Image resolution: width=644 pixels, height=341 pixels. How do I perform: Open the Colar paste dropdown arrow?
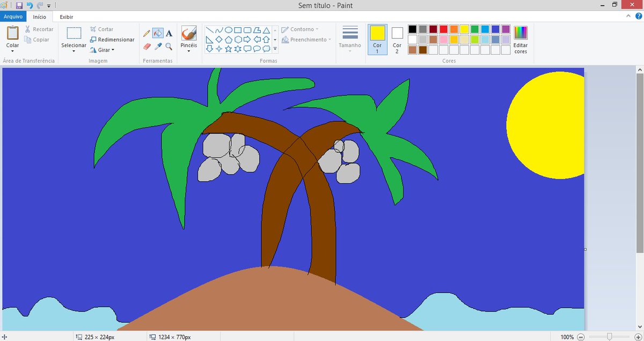tap(12, 52)
